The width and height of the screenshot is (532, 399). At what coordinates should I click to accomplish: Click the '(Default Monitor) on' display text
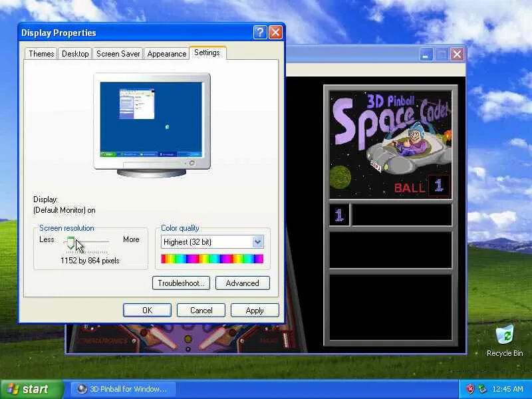click(x=64, y=210)
